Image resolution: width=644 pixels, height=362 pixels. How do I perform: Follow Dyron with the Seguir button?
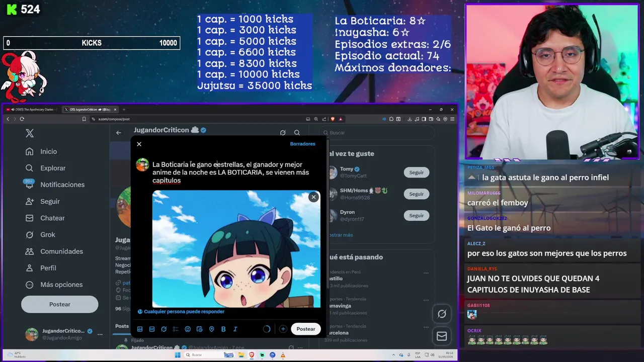pyautogui.click(x=416, y=216)
